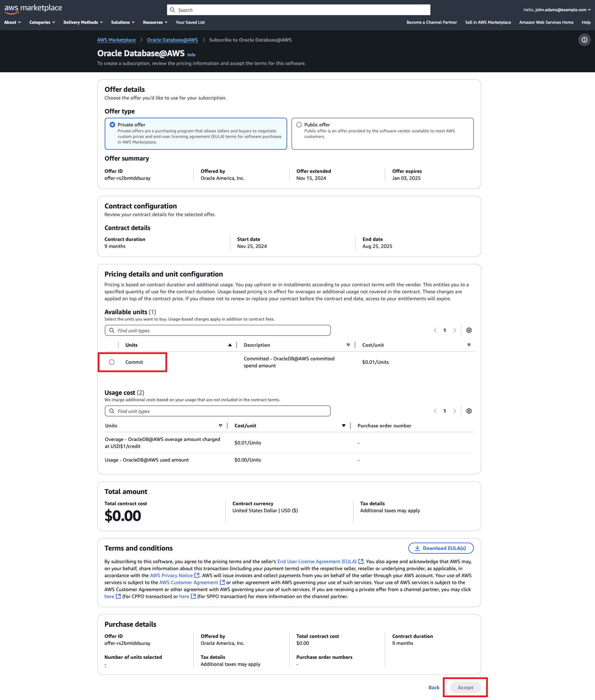Open the settings gear for Available units table
Screen dimensions: 595x700
pos(469,330)
